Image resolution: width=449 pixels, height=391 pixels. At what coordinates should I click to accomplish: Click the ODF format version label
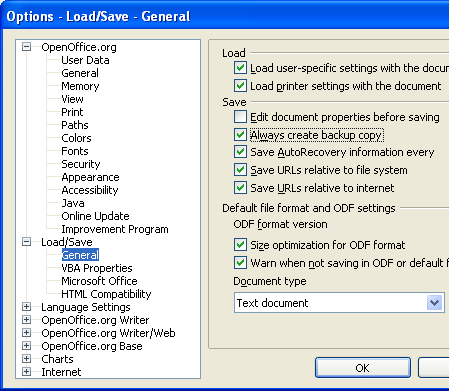click(280, 224)
